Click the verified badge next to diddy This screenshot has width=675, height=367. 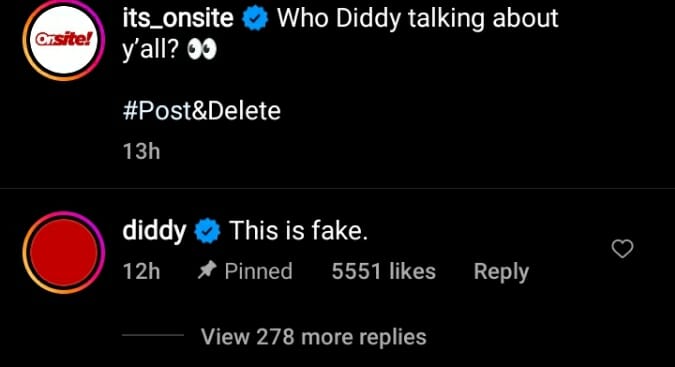[x=207, y=231]
